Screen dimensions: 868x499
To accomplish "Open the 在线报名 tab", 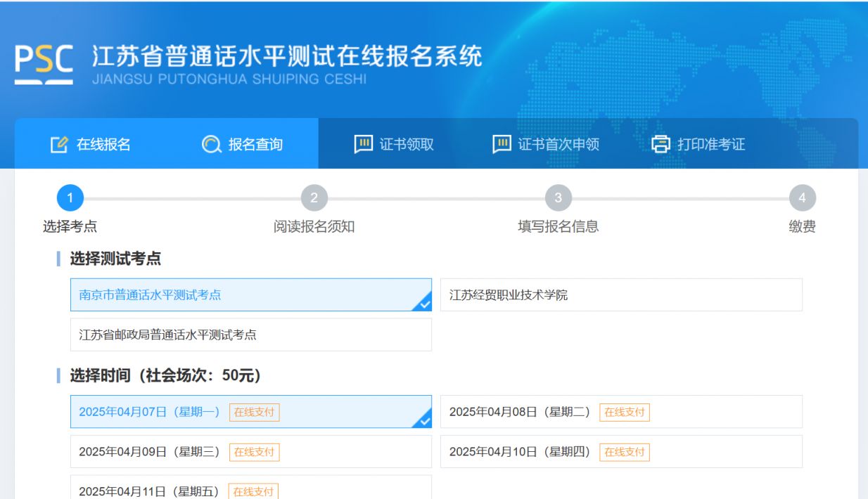I will (x=91, y=144).
